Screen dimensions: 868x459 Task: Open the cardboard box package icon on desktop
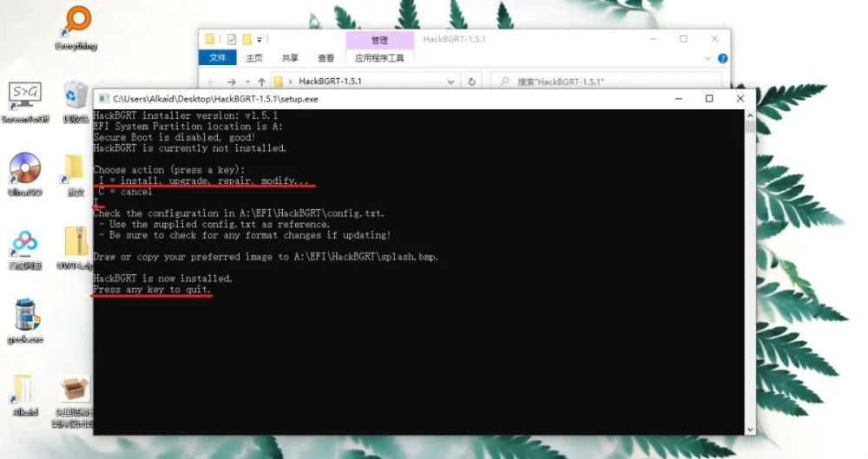coord(75,402)
